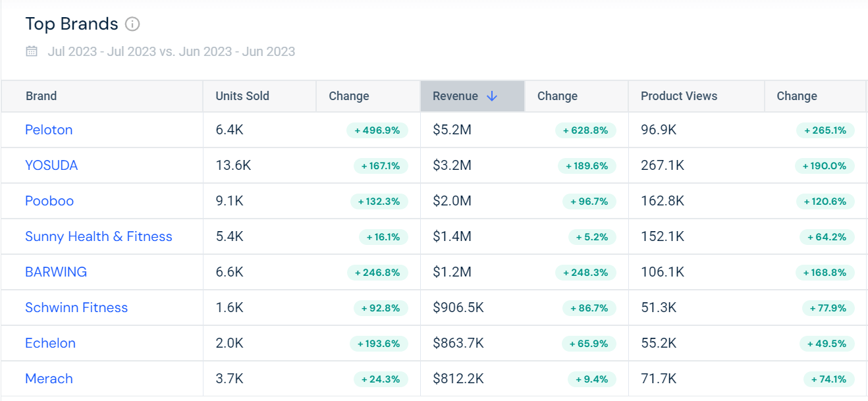
Task: Click Merach's units sold value 3.7K
Action: [229, 379]
